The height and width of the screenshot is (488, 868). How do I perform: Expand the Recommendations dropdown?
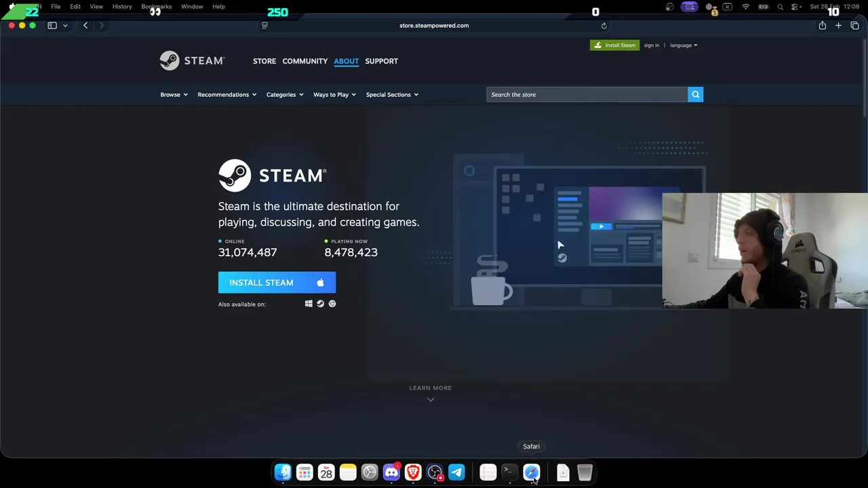tap(226, 94)
